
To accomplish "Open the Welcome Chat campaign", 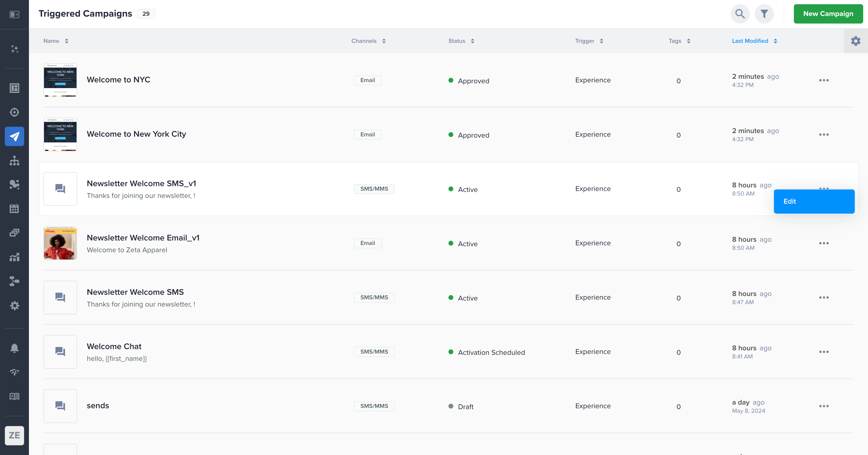I will 114,346.
